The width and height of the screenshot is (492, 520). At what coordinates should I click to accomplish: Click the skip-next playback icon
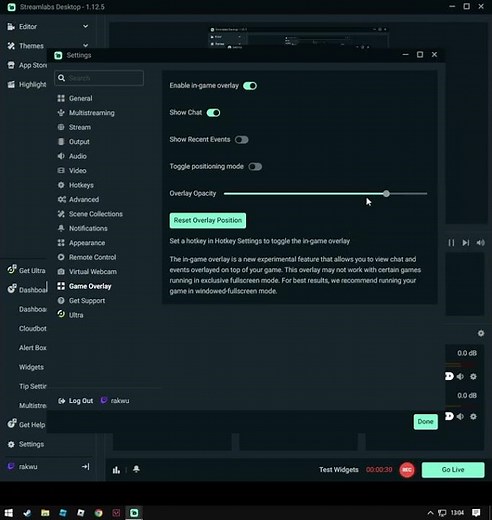466,243
